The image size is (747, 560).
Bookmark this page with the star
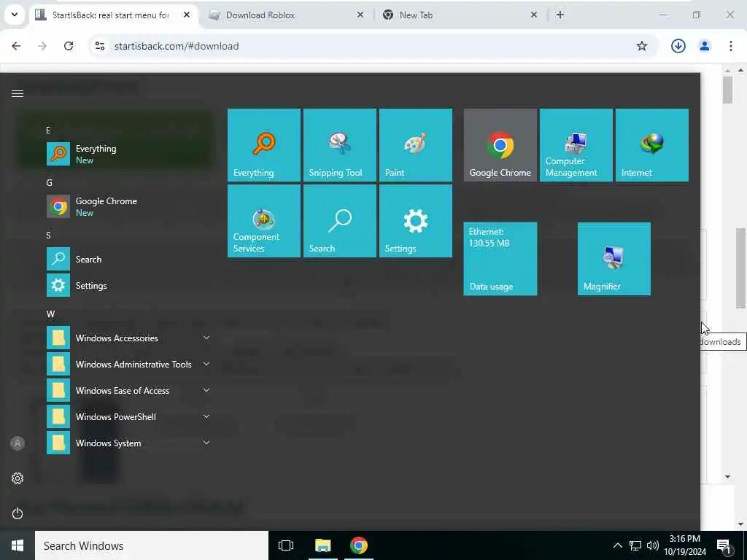[642, 46]
